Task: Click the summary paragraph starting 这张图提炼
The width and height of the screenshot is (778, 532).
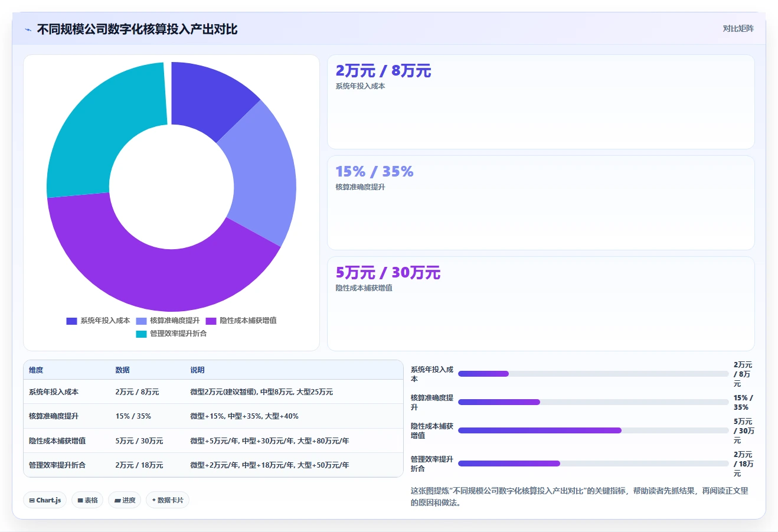Action: pos(580,497)
